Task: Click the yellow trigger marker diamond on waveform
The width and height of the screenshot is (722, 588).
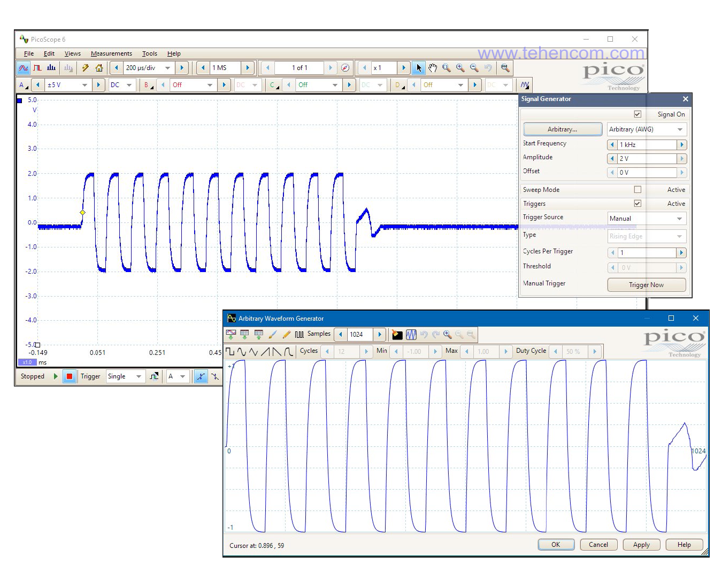Action: (82, 212)
